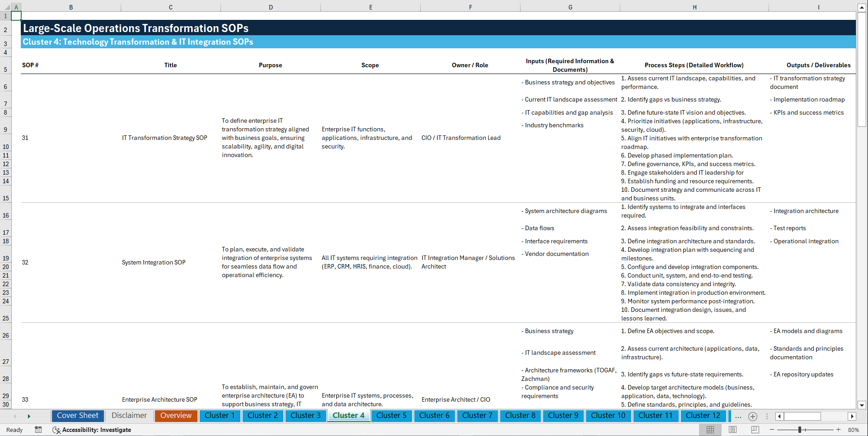Add a new worksheet
This screenshot has height=436, width=868.
pos(752,416)
